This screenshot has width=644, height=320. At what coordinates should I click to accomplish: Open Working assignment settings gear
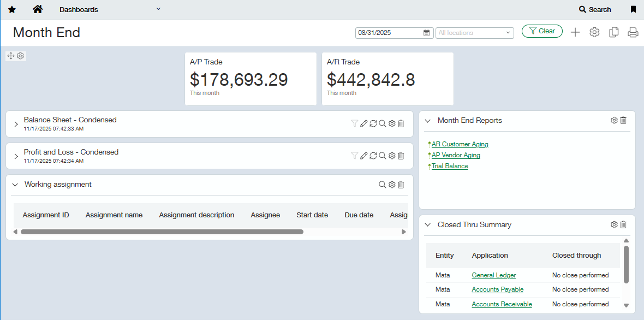(392, 185)
